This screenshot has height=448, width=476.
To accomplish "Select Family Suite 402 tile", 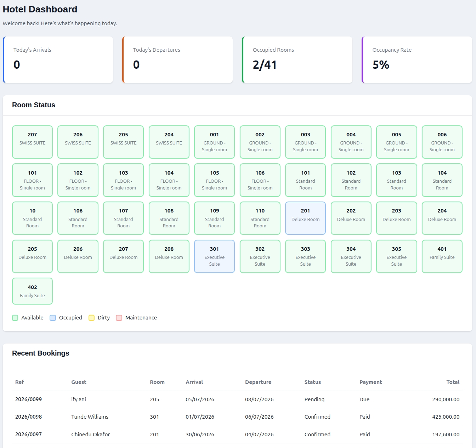I will click(32, 291).
